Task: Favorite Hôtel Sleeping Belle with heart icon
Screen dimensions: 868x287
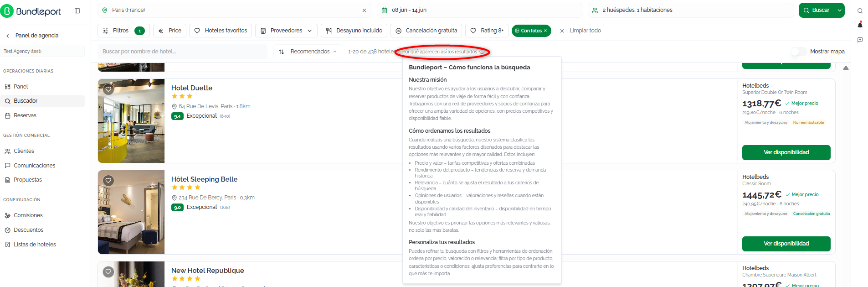Action: (x=108, y=181)
